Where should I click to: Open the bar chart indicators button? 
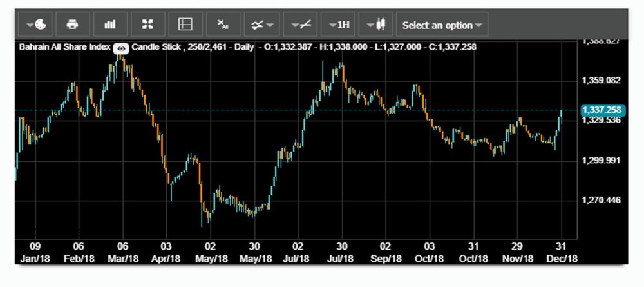coord(111,25)
